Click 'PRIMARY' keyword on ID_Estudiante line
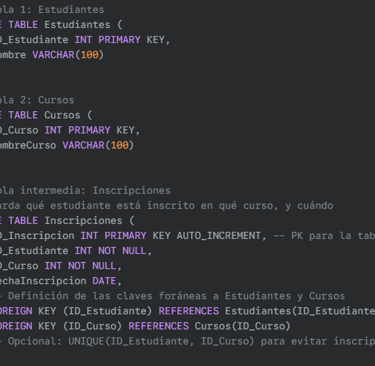 (119, 40)
